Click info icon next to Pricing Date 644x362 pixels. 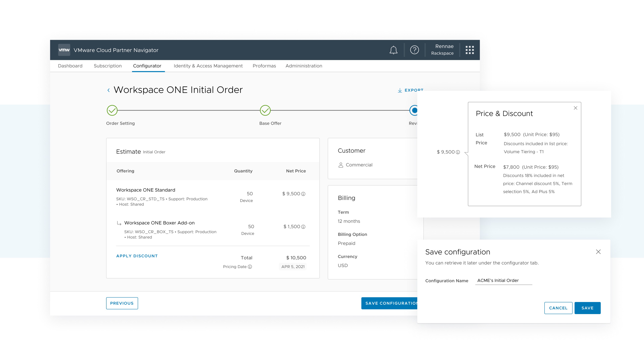(250, 267)
